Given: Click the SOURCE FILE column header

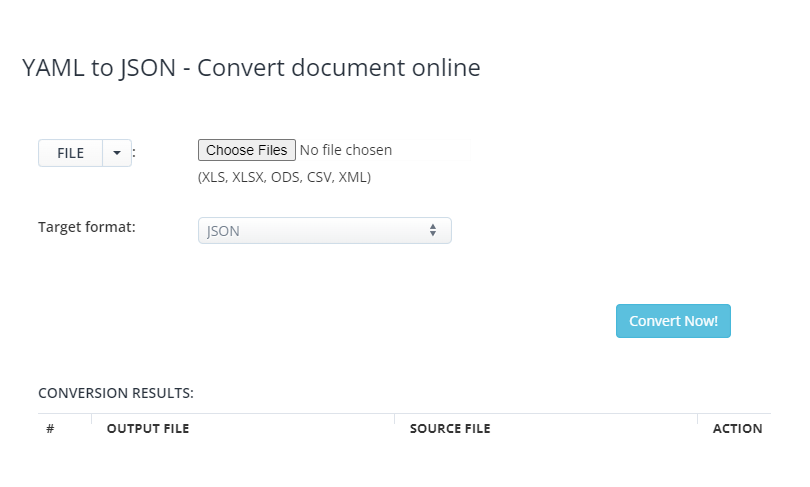Looking at the screenshot, I should click(x=450, y=429).
